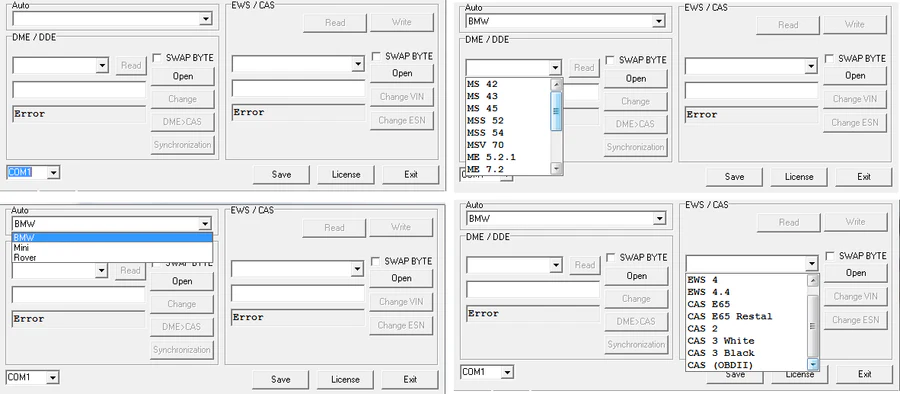Click Exit in the CAS list panel
Screen dimensions: 900x394
864,374
